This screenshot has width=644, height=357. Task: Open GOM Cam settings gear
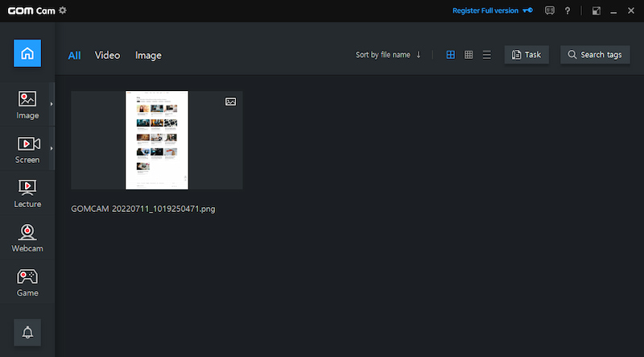pos(63,10)
